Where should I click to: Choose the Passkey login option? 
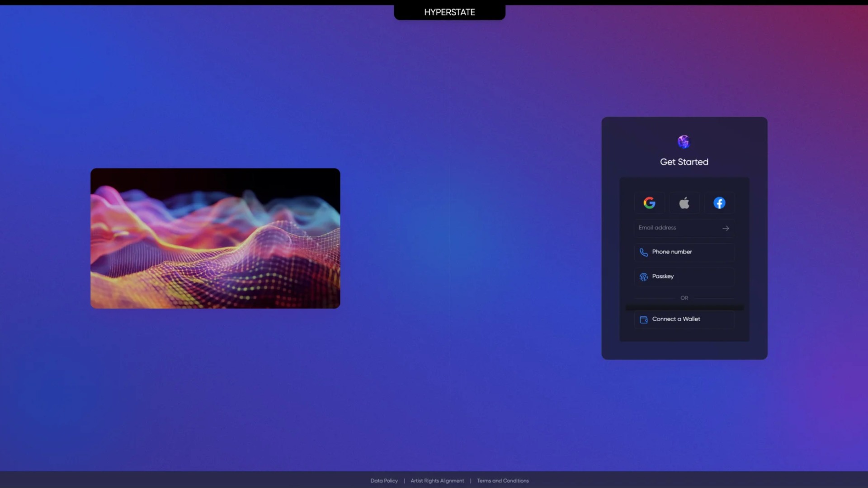[684, 277]
